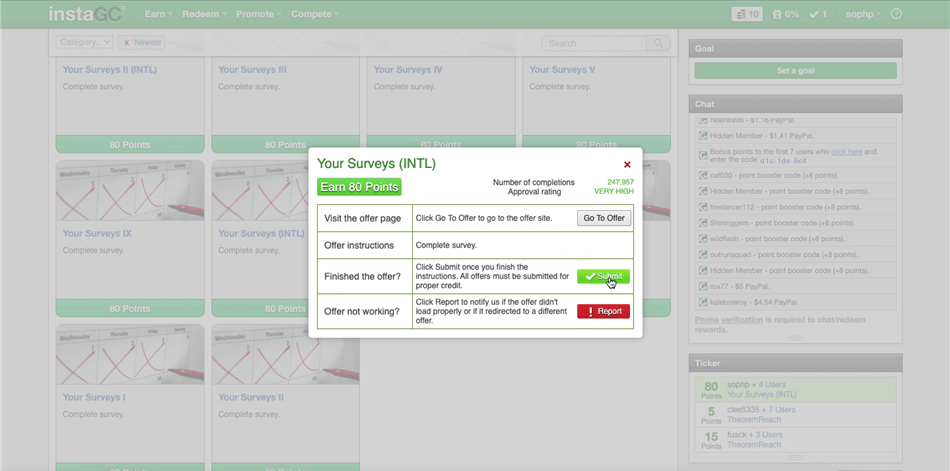Click the Your Surveys (INTL) ticker link
950x471 pixels.
point(762,394)
